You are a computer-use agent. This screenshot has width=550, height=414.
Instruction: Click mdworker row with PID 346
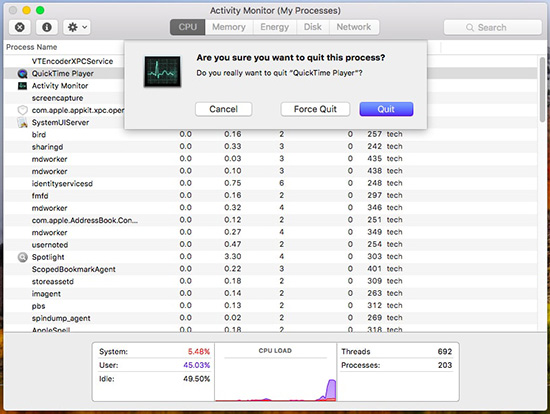coord(270,208)
